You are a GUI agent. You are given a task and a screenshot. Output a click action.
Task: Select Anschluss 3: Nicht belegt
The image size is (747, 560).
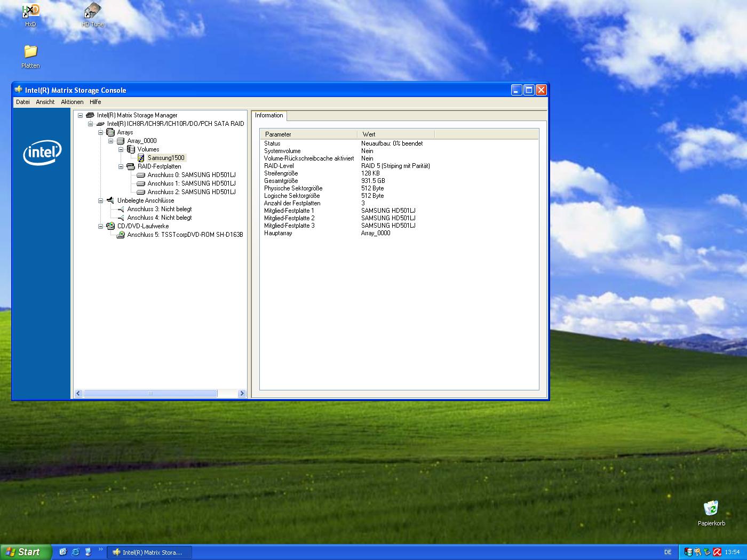click(x=160, y=209)
